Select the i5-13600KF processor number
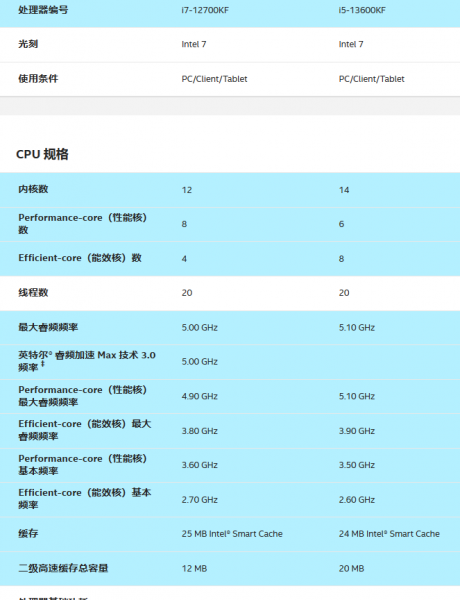 pyautogui.click(x=362, y=10)
